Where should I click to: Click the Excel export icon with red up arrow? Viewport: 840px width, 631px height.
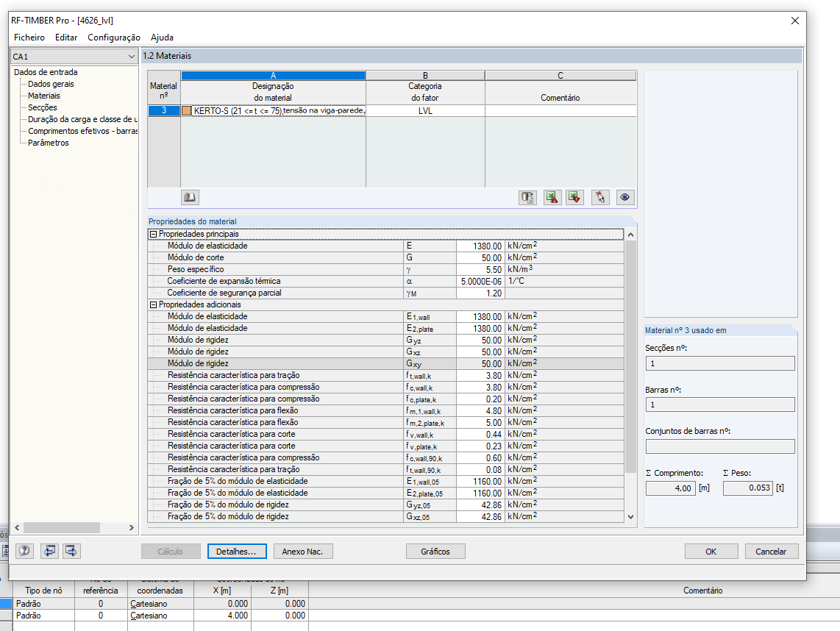click(552, 197)
